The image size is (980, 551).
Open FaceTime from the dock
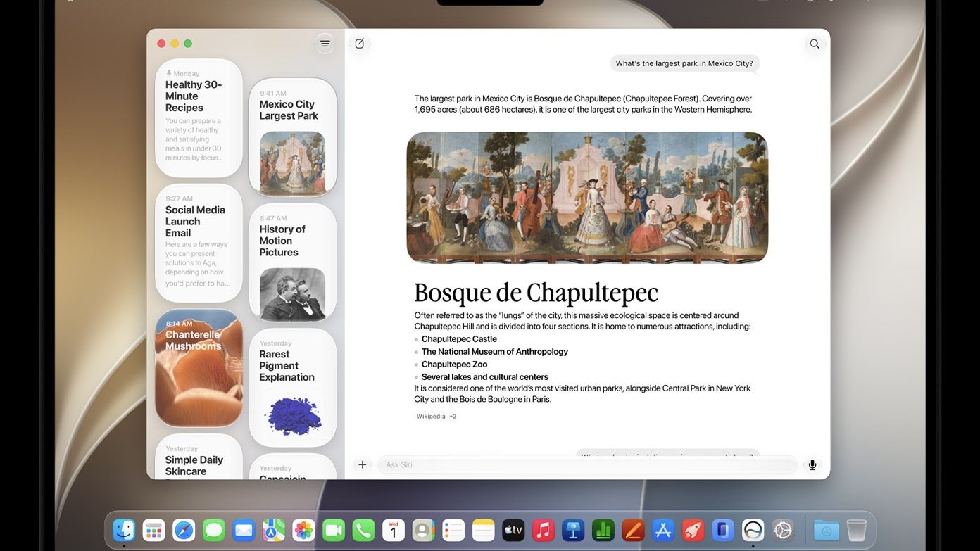pyautogui.click(x=334, y=530)
